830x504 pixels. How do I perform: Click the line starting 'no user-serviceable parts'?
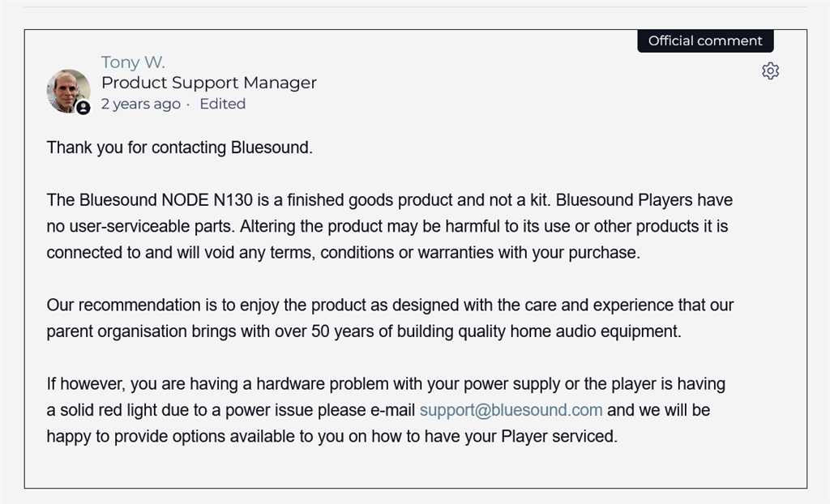pos(387,226)
